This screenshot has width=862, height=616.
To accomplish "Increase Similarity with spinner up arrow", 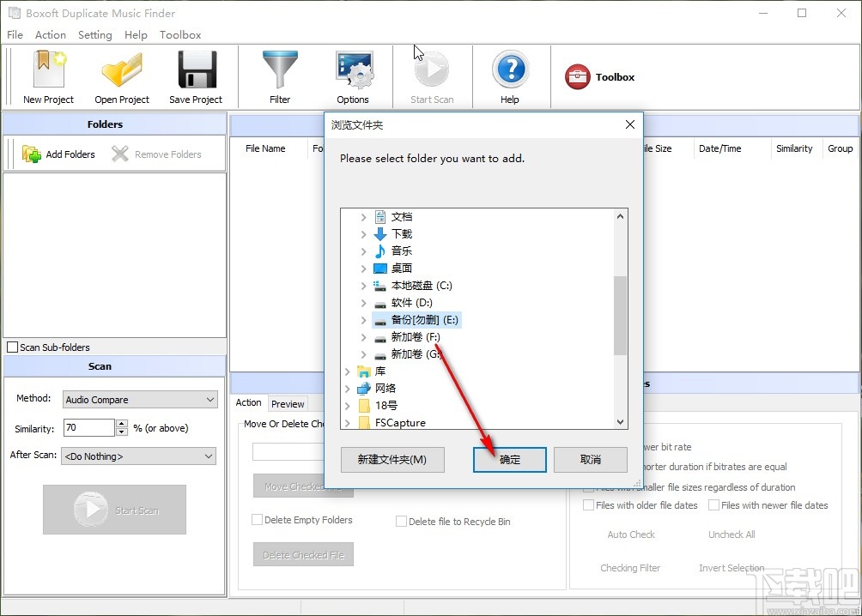I will point(122,423).
